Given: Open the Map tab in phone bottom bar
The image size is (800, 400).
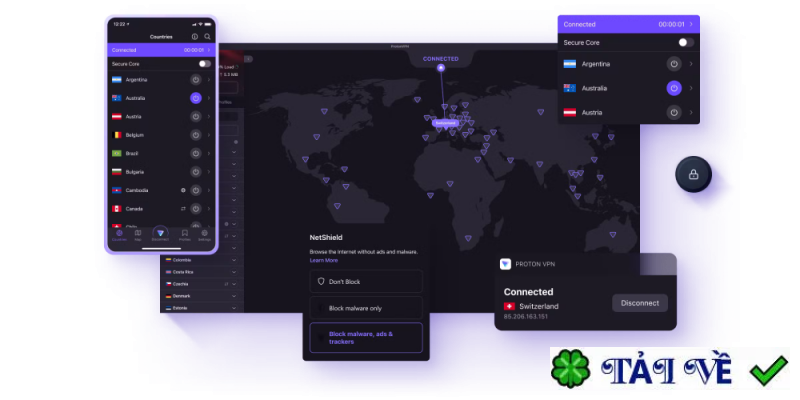Looking at the screenshot, I should click(138, 235).
